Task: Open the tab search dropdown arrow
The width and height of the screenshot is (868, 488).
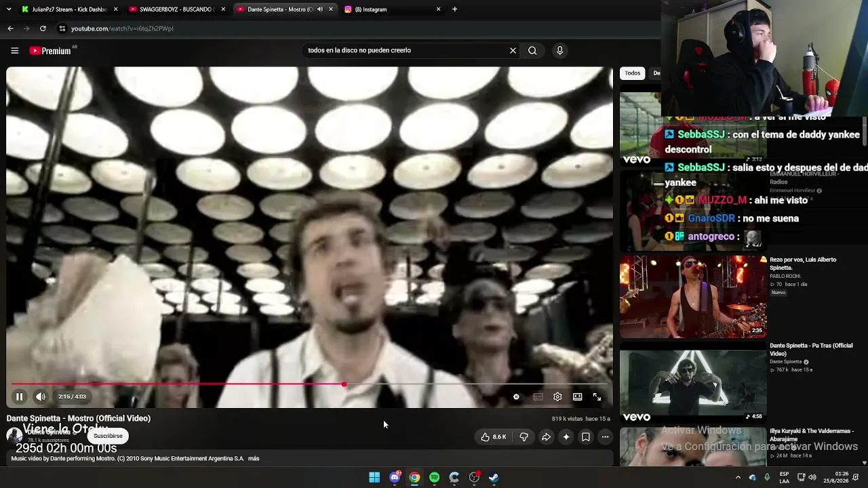Action: pos(9,9)
